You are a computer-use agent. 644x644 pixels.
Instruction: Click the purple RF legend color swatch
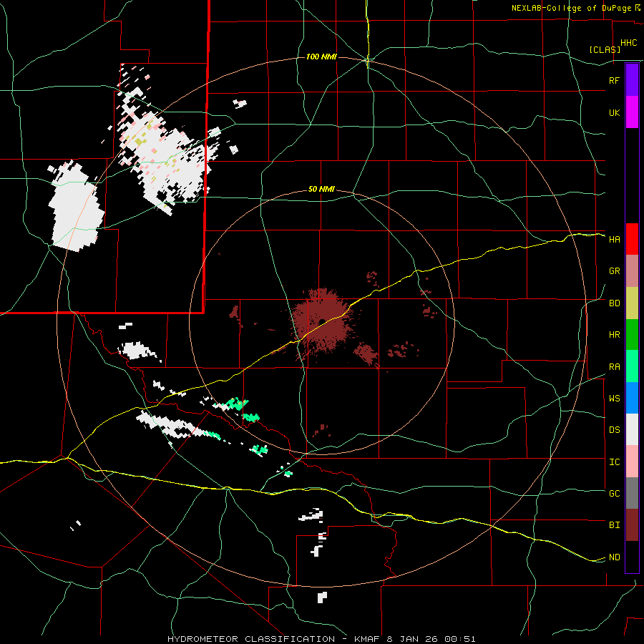click(x=632, y=80)
